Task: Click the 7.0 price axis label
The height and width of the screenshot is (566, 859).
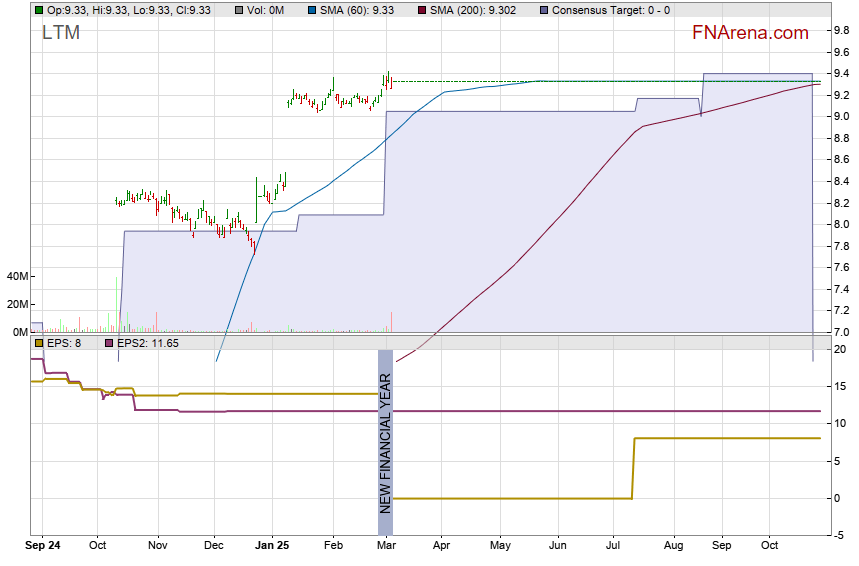Action: 842,332
